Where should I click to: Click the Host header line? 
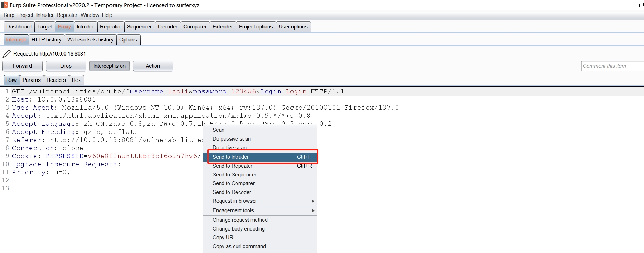click(54, 99)
